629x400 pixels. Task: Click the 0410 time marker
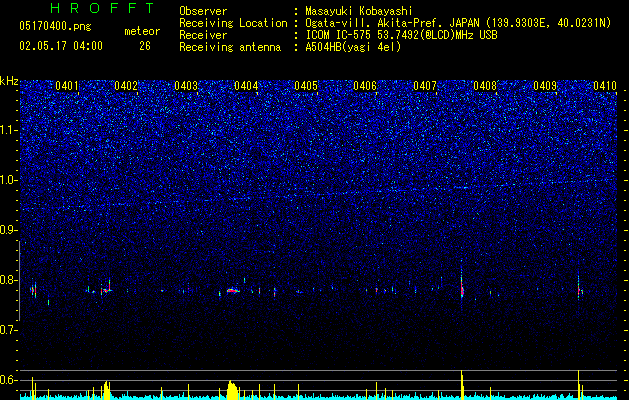(605, 86)
